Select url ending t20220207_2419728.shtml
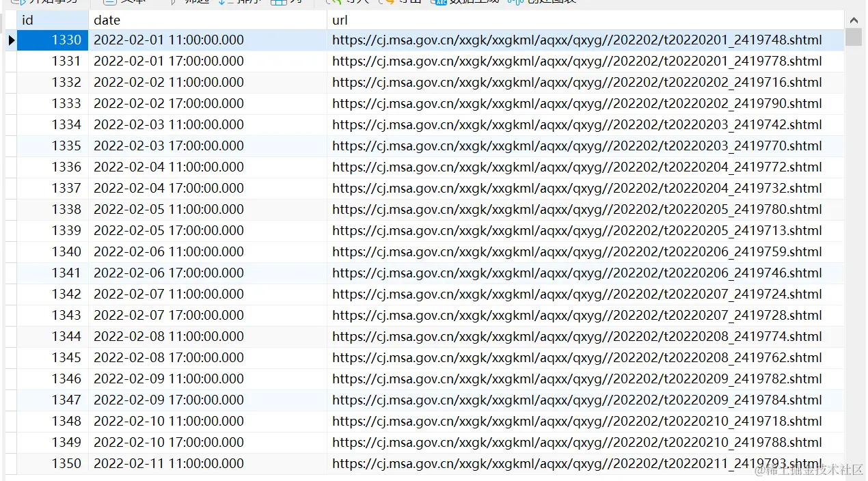The height and width of the screenshot is (481, 868). [x=586, y=316]
